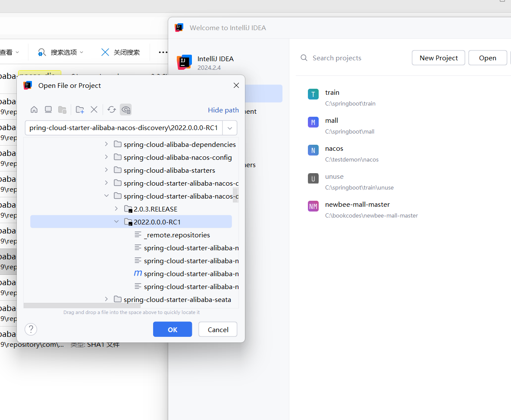This screenshot has height=420, width=511.
Task: Select the _remote.repositories file
Action: pyautogui.click(x=131, y=235)
